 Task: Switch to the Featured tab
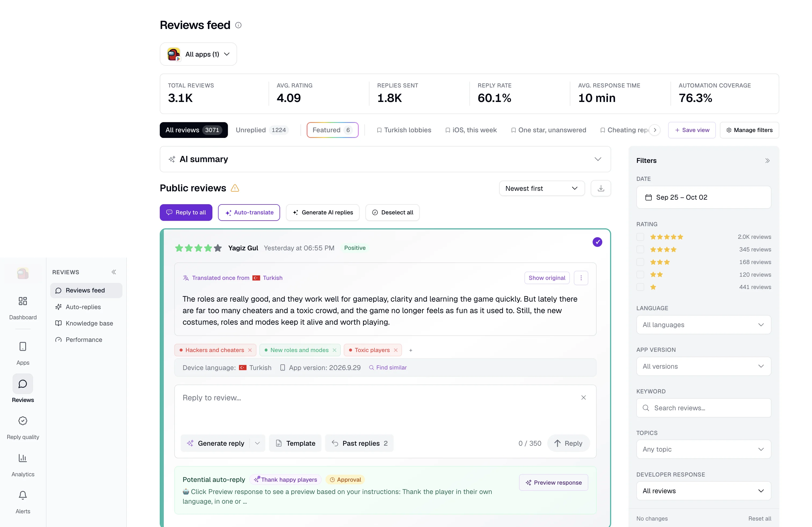(332, 130)
